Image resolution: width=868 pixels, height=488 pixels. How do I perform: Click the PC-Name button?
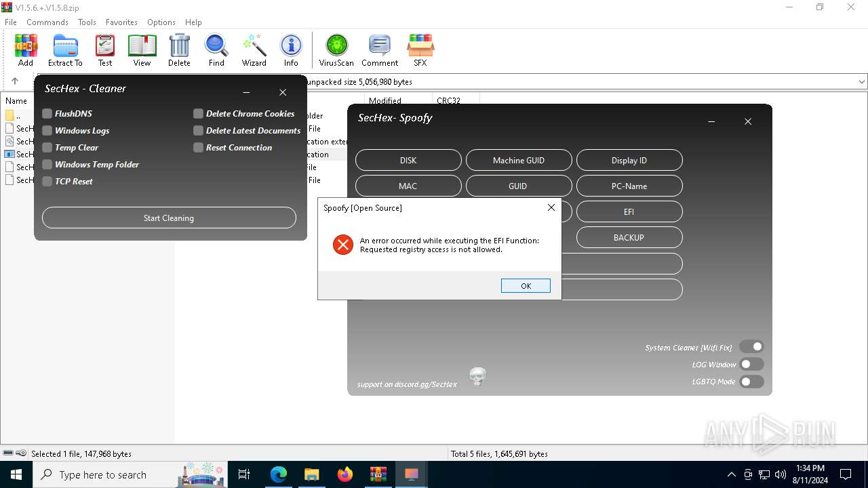click(x=629, y=186)
